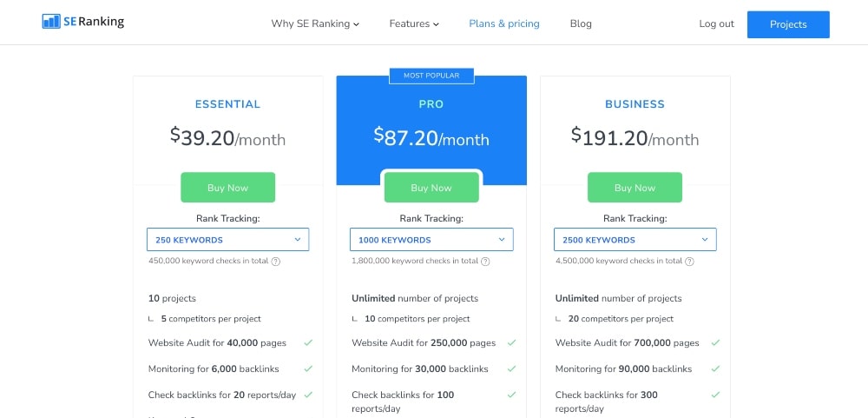
Task: Expand the 250 KEYWORDS dropdown
Action: tap(227, 240)
